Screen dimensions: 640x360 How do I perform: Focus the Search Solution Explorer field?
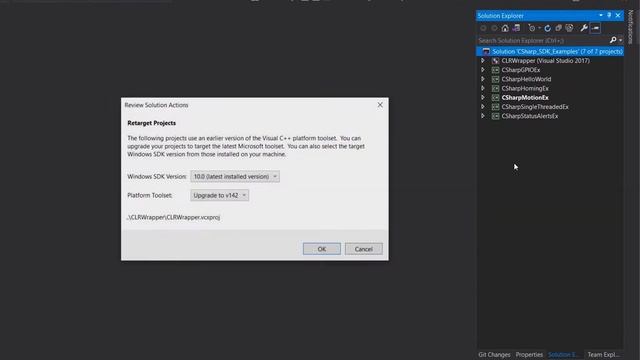pos(543,40)
